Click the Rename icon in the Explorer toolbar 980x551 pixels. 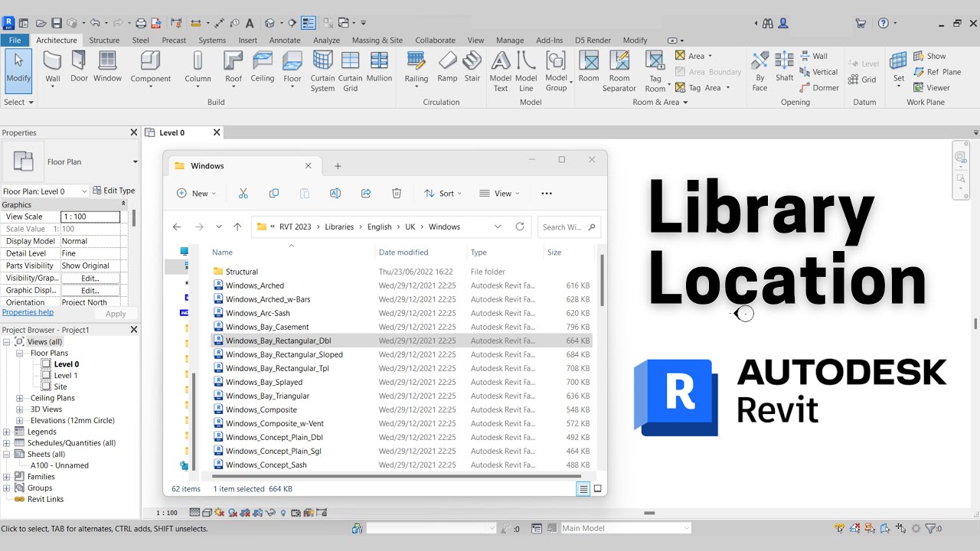(x=335, y=194)
